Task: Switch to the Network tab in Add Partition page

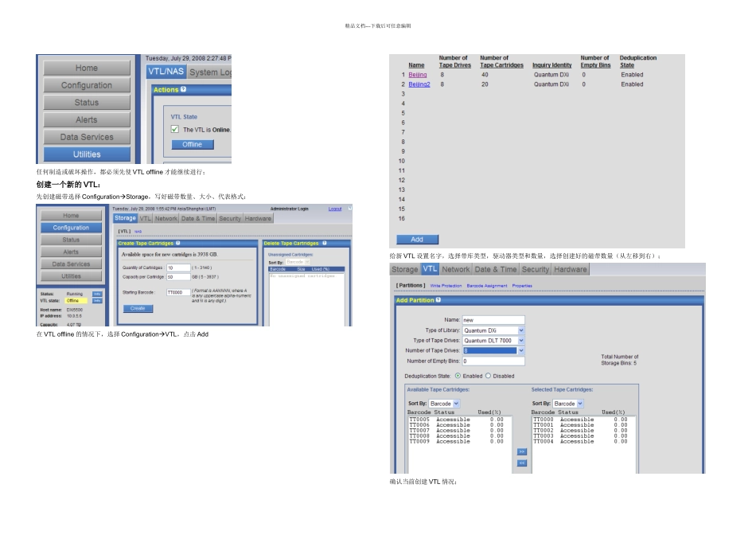Action: [x=456, y=270]
